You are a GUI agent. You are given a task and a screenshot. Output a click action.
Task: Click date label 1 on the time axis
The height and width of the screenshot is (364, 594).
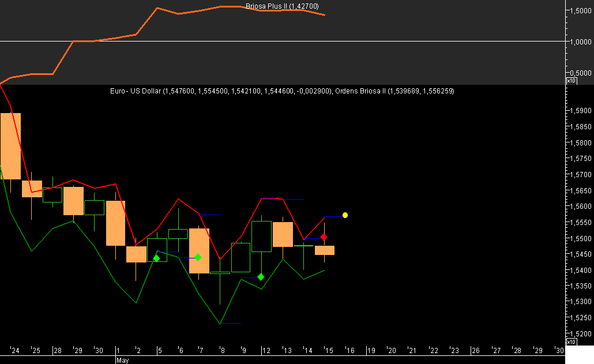tap(118, 351)
